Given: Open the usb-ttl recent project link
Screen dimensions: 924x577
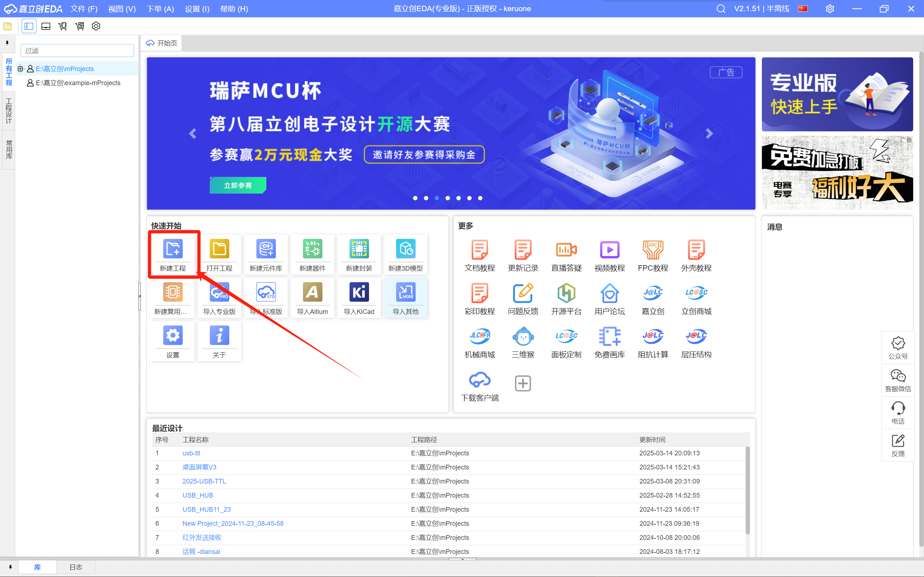Looking at the screenshot, I should 191,453.
